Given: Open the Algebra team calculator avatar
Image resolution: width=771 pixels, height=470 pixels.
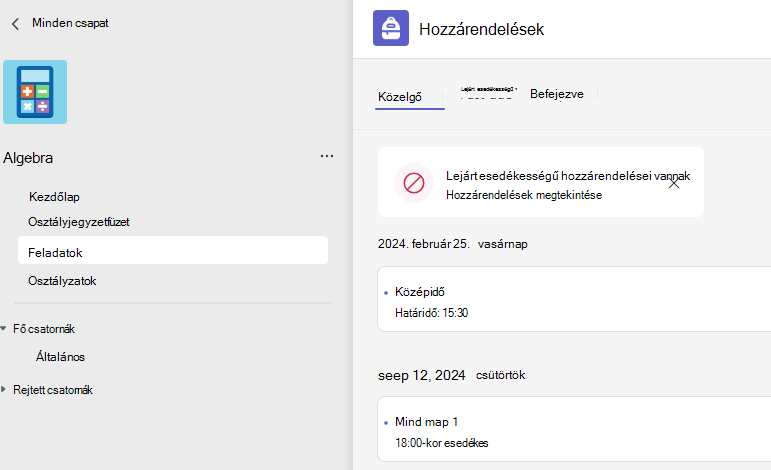Looking at the screenshot, I should tap(35, 92).
